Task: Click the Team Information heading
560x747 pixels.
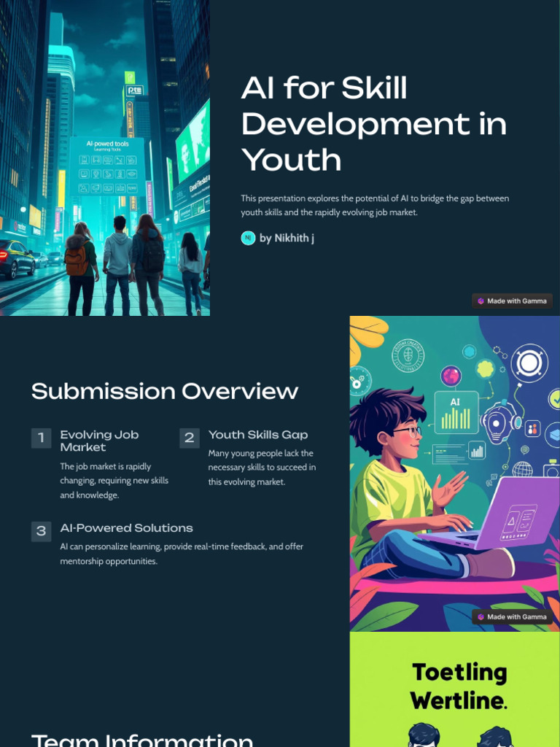Action: pyautogui.click(x=142, y=740)
